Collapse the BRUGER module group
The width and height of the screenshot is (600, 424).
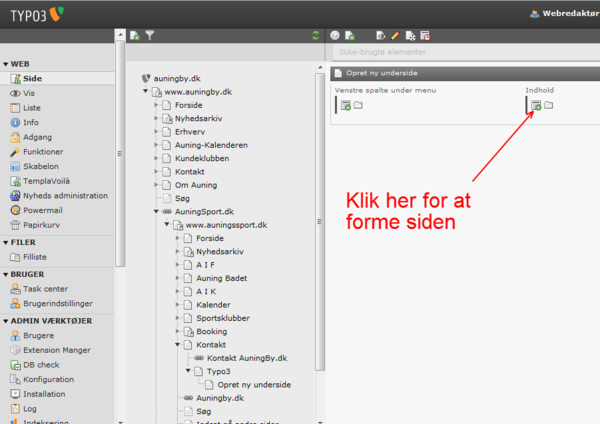click(5, 275)
